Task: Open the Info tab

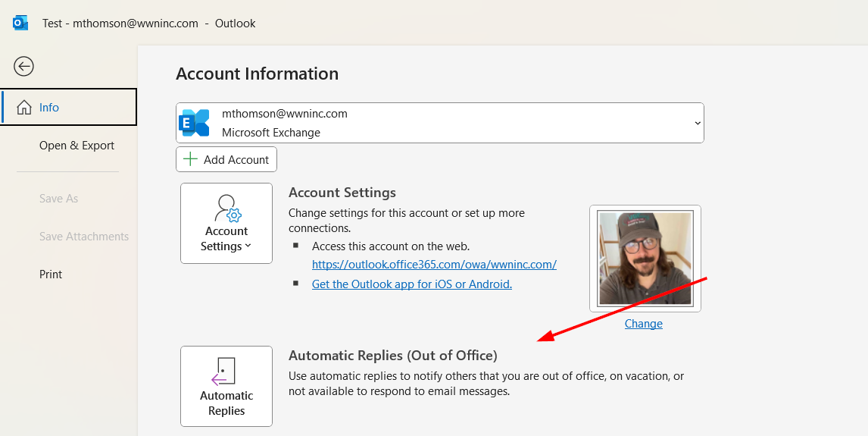Action: pos(69,107)
